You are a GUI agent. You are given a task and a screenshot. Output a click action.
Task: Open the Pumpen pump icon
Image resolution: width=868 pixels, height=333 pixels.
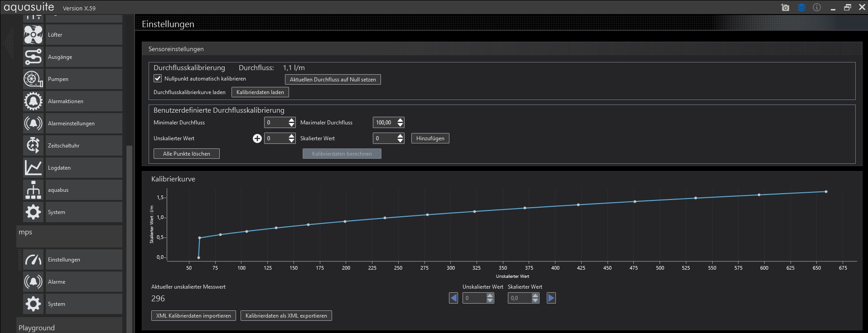tap(33, 79)
